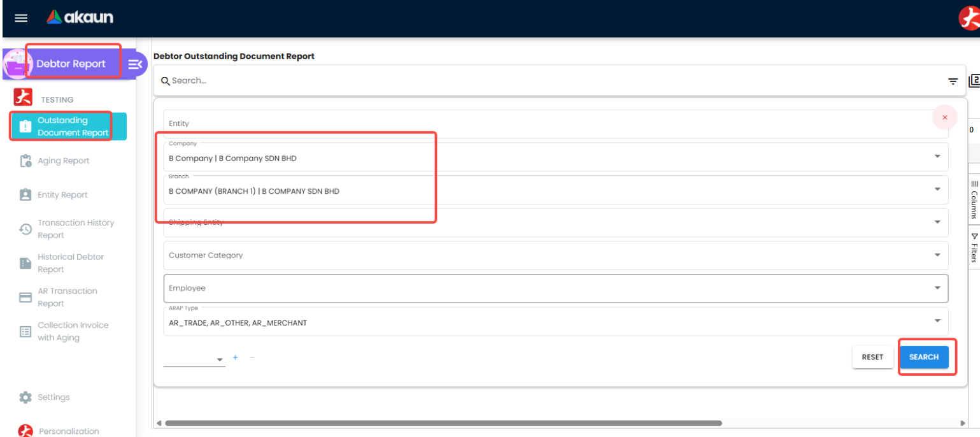The height and width of the screenshot is (437, 980).
Task: Open Collection Invoice with Aging report
Action: click(24, 331)
